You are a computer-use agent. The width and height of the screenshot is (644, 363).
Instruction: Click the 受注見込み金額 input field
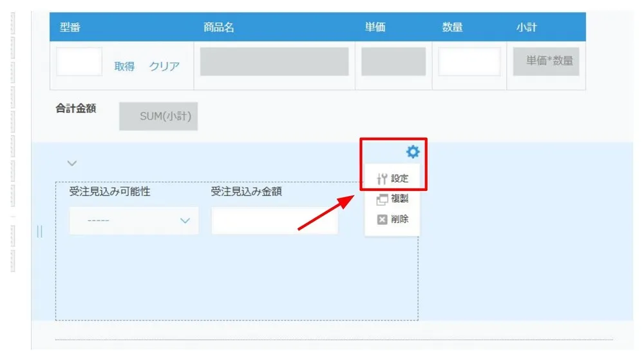274,221
